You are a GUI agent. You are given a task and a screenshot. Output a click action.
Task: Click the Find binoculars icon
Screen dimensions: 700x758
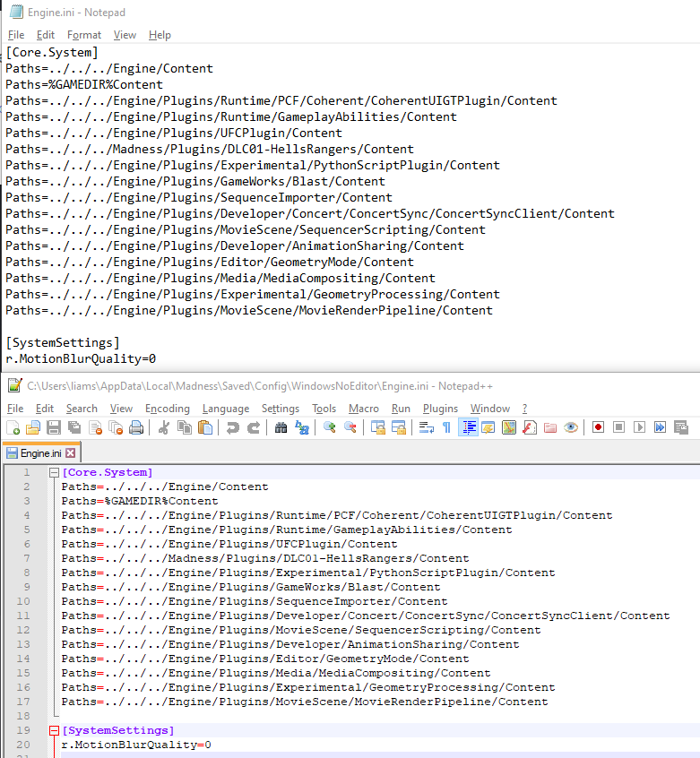(x=281, y=427)
